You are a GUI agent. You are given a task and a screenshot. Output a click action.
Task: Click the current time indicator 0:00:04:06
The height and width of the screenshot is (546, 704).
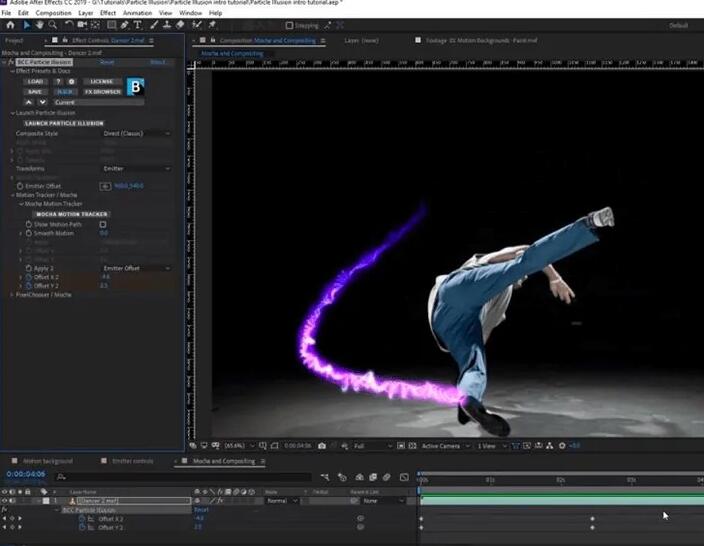24,475
